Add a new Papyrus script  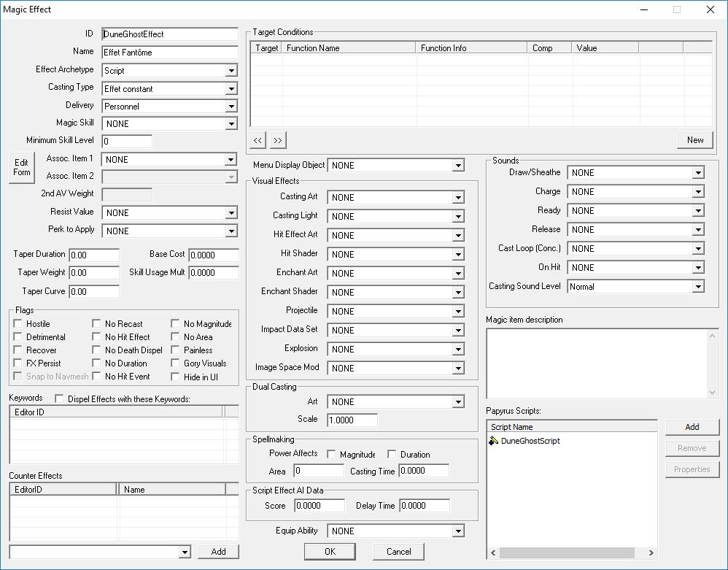(692, 427)
